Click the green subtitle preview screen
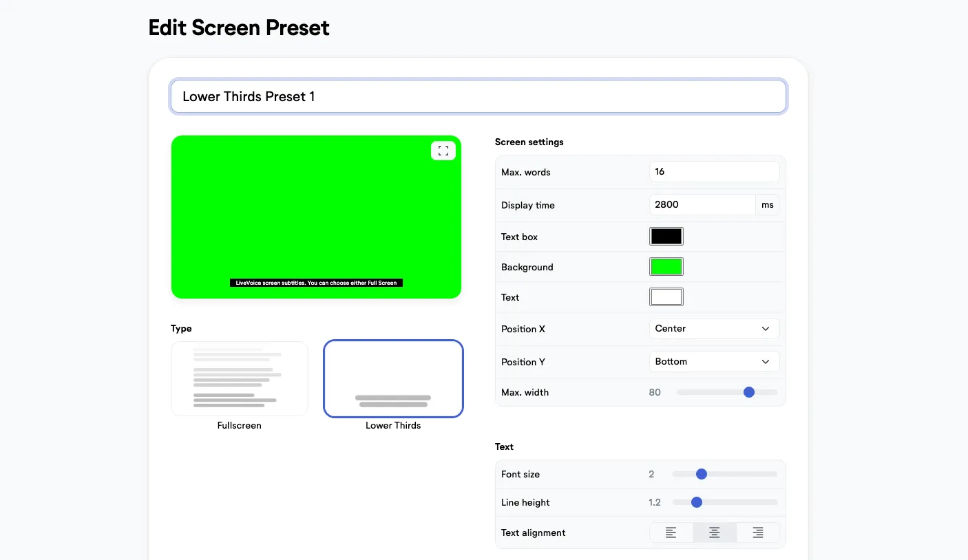 tap(316, 217)
